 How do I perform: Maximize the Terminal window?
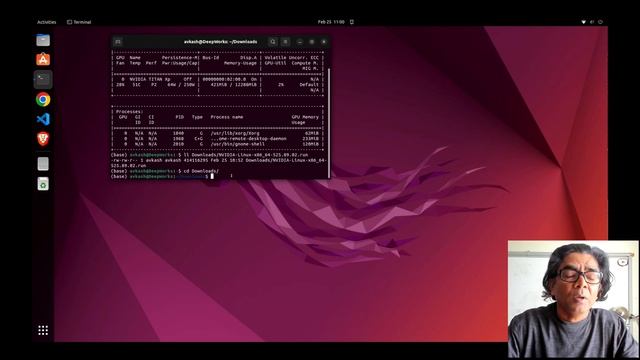[312, 42]
